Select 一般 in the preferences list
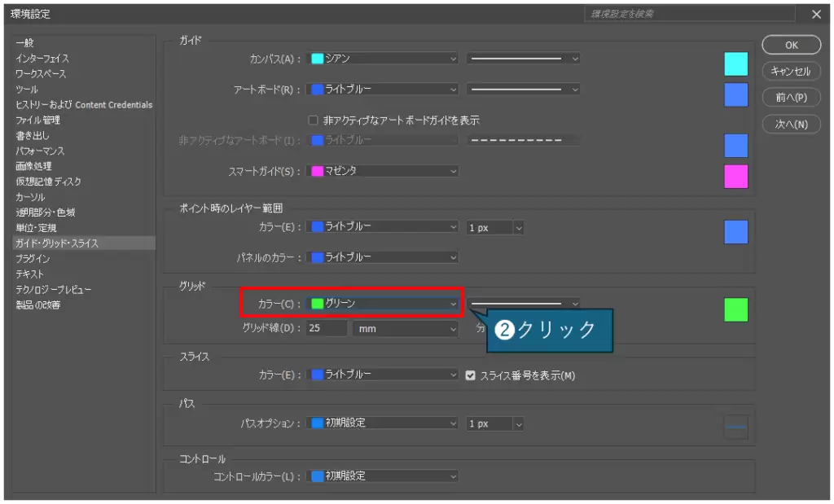 (24, 42)
